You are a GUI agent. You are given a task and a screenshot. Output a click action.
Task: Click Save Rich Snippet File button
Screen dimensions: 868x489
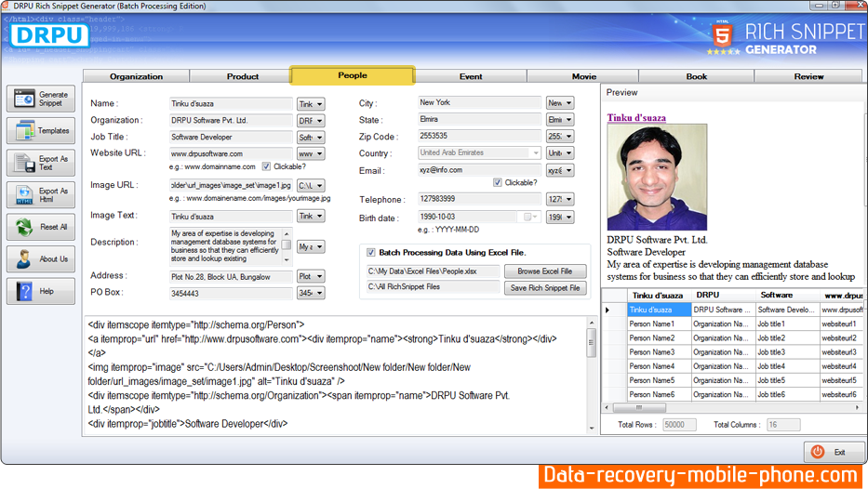[x=545, y=287]
